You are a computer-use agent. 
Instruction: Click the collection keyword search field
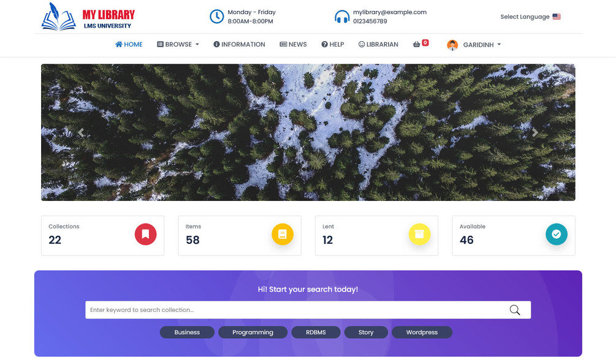[x=308, y=310]
